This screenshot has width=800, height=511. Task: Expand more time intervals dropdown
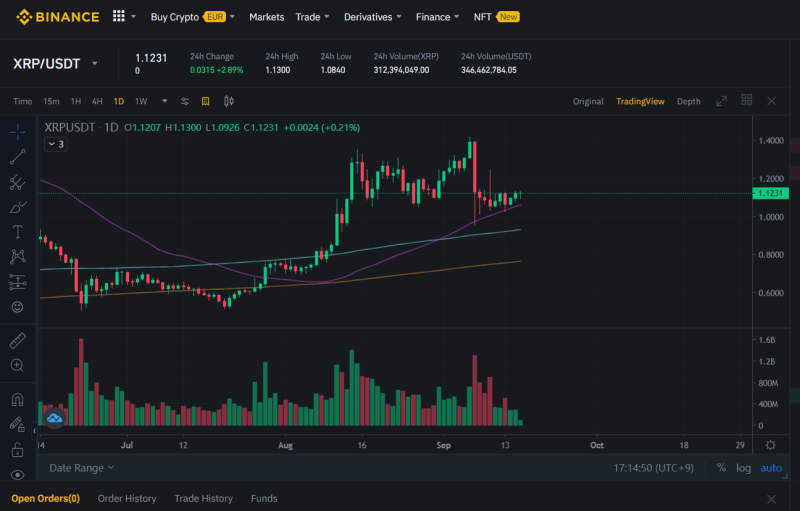pyautogui.click(x=165, y=101)
